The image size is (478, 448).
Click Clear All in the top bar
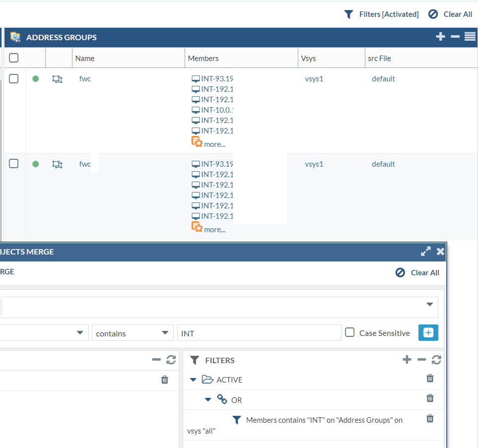coord(450,14)
